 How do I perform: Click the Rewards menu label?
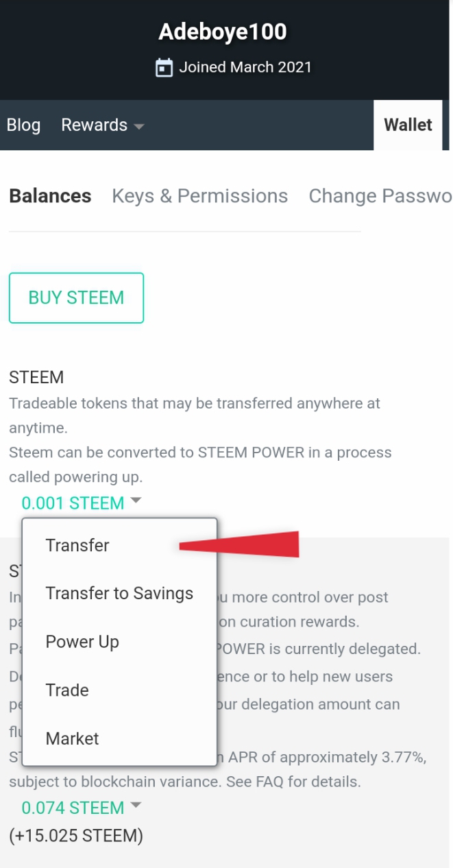point(94,125)
